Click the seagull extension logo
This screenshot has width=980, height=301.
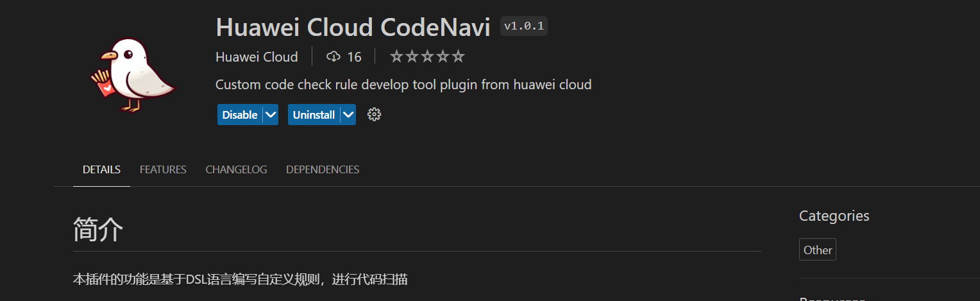[133, 75]
